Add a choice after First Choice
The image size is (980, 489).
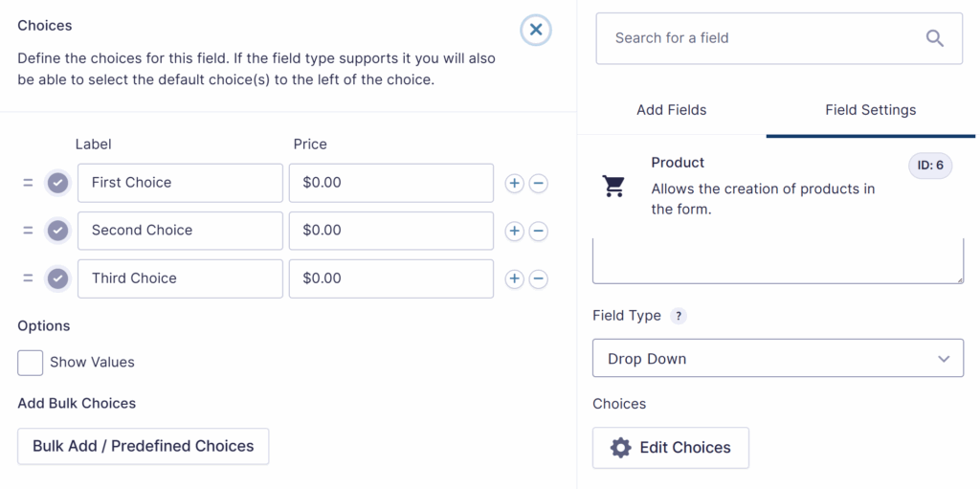pos(515,183)
